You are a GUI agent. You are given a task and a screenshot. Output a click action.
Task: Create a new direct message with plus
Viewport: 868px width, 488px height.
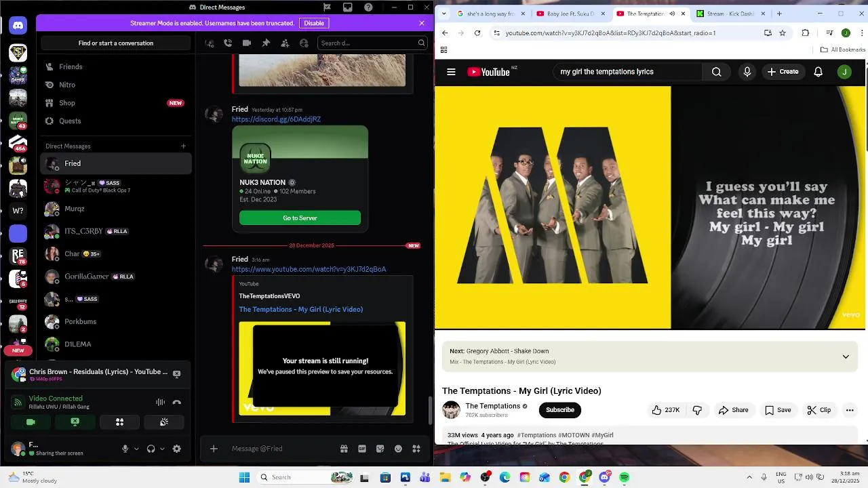click(x=183, y=146)
